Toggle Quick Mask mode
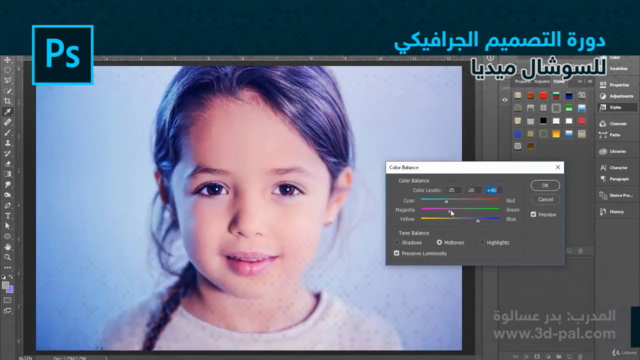The width and height of the screenshot is (640, 360). coord(7,300)
